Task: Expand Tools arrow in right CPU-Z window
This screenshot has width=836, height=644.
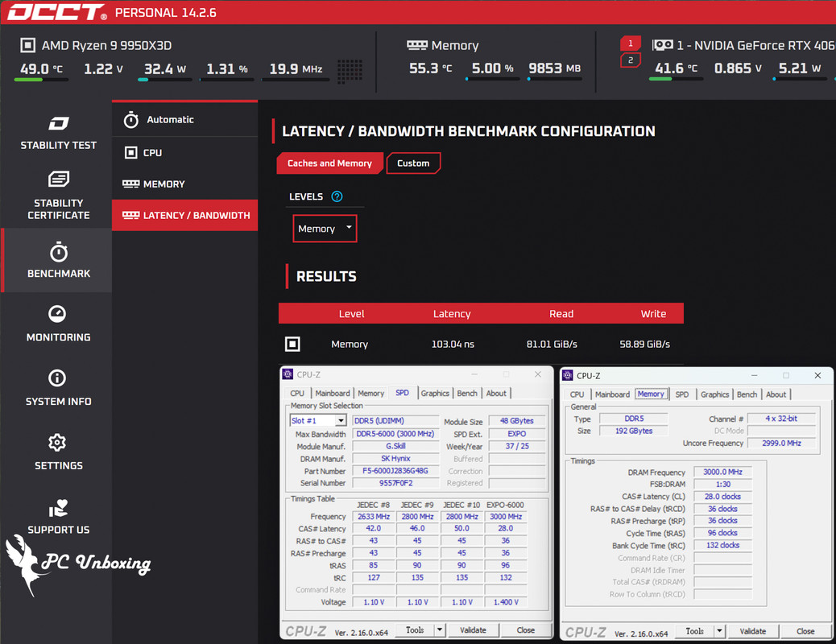Action: pos(719,630)
